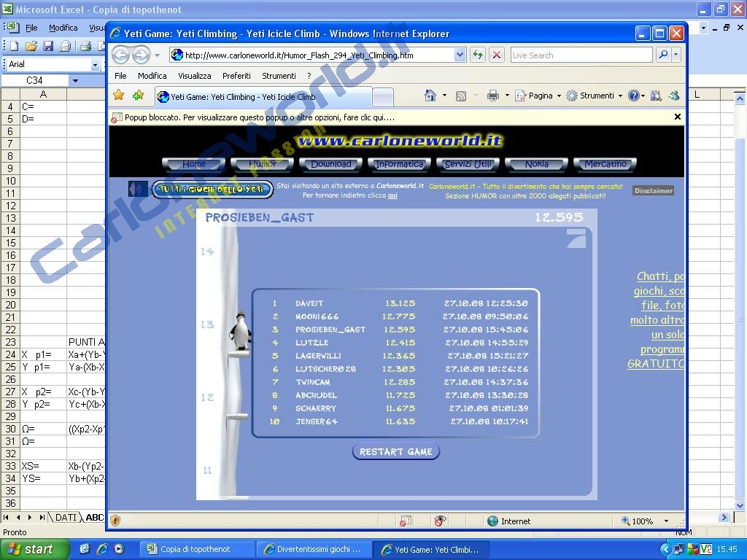The height and width of the screenshot is (560, 747).
Task: Click the address bar URL field
Action: click(x=312, y=55)
